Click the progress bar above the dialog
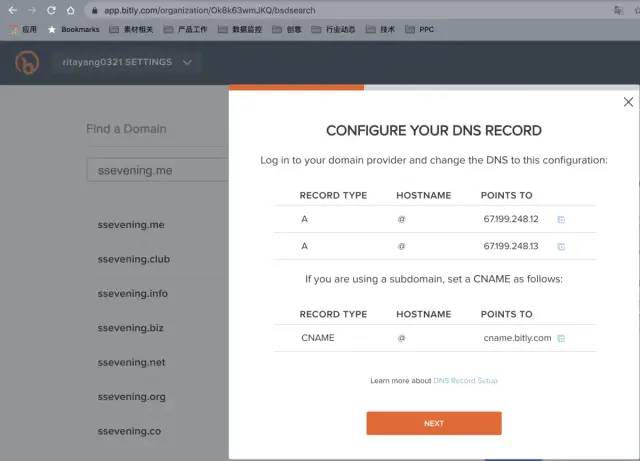The width and height of the screenshot is (640, 461). [434, 87]
